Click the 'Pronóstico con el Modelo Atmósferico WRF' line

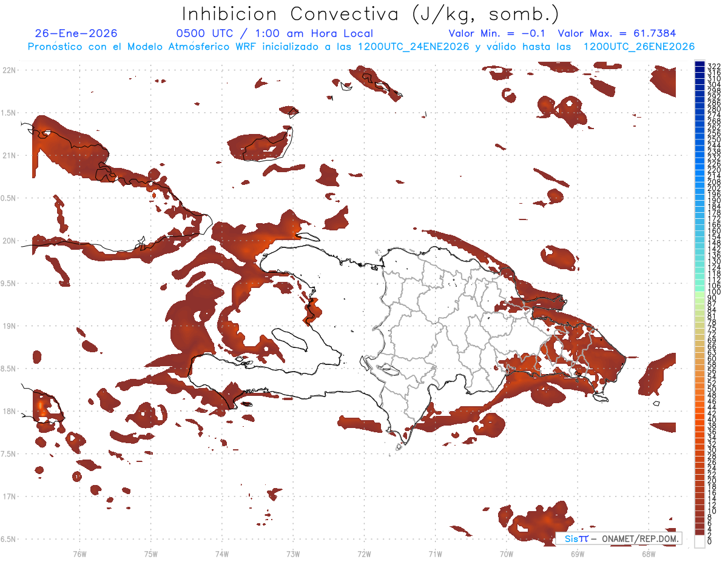pyautogui.click(x=361, y=47)
